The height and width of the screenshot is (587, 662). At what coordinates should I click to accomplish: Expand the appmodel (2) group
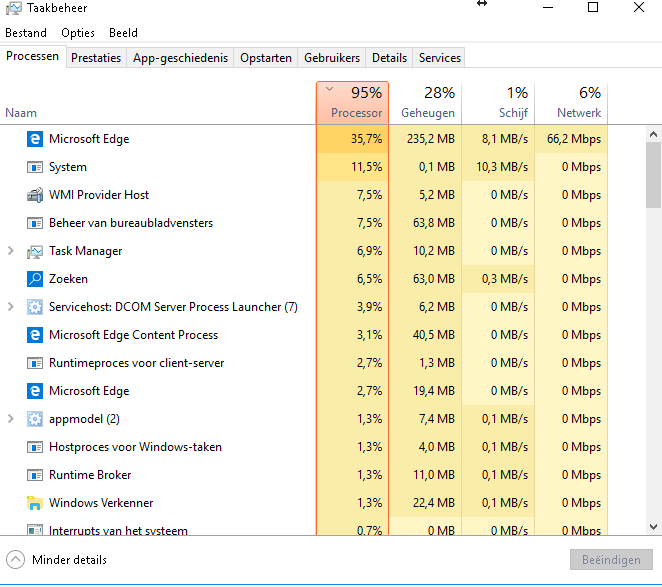[11, 419]
